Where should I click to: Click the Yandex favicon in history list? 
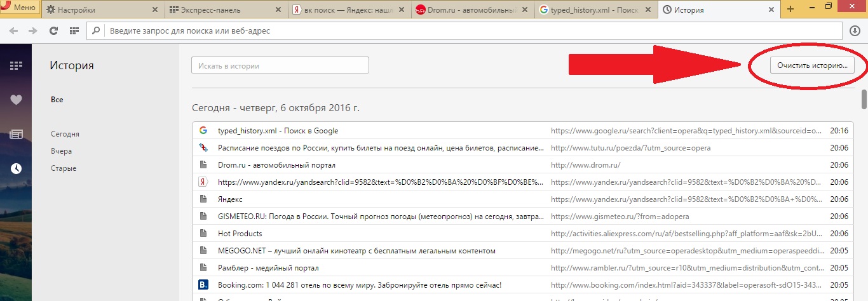(203, 182)
